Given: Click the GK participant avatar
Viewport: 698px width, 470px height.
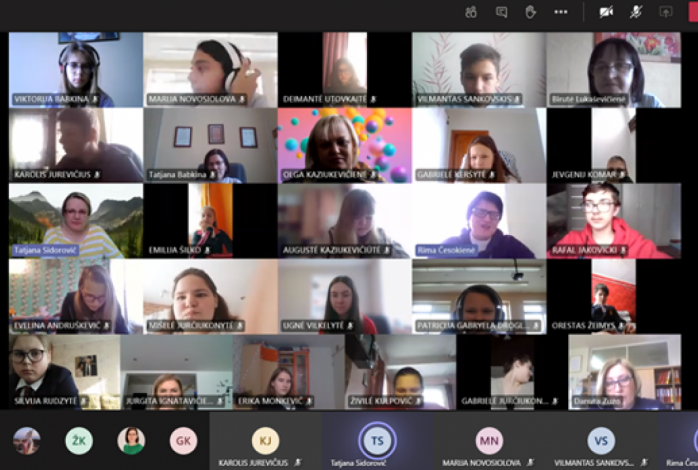Looking at the screenshot, I should [183, 441].
